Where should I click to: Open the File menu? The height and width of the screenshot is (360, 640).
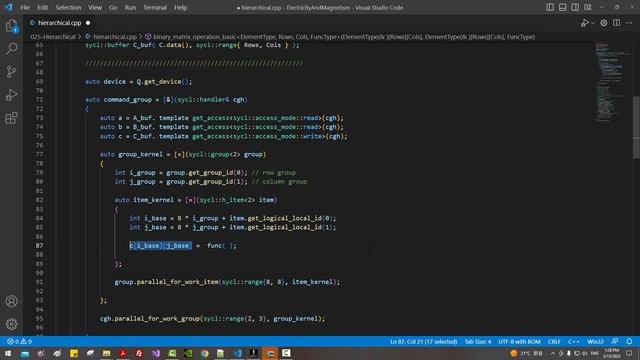(x=25, y=7)
